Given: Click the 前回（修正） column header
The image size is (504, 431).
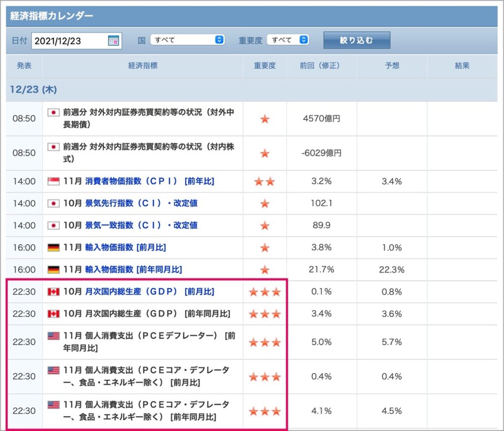Looking at the screenshot, I should 321,65.
